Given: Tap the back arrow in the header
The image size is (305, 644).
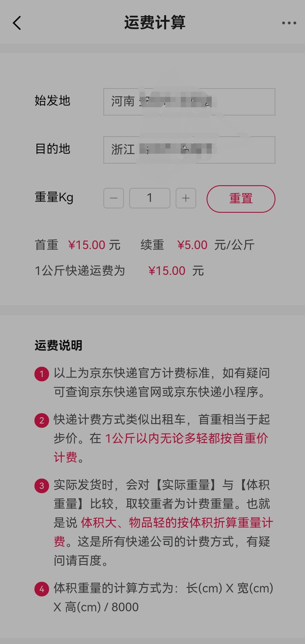Looking at the screenshot, I should tap(17, 23).
